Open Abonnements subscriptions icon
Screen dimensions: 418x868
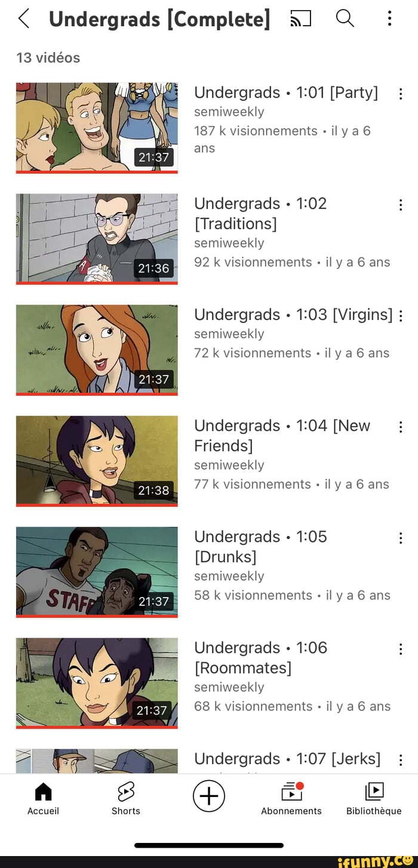[291, 799]
